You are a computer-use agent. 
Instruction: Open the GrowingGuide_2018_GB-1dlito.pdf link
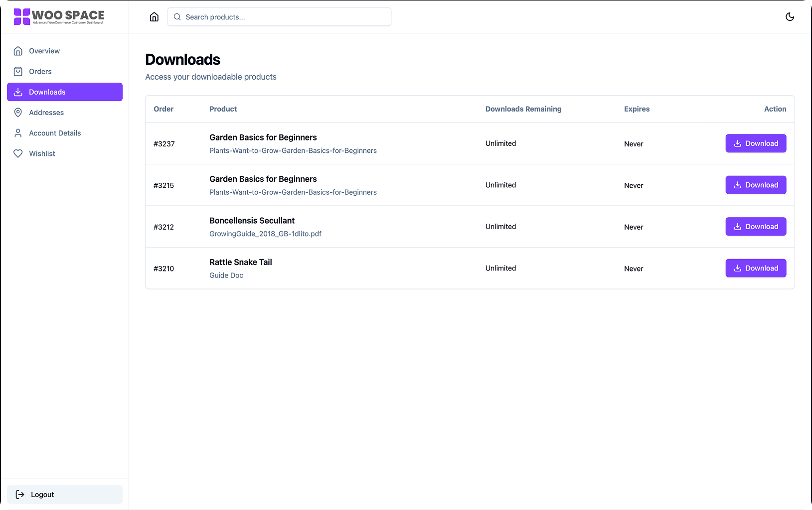pos(265,234)
